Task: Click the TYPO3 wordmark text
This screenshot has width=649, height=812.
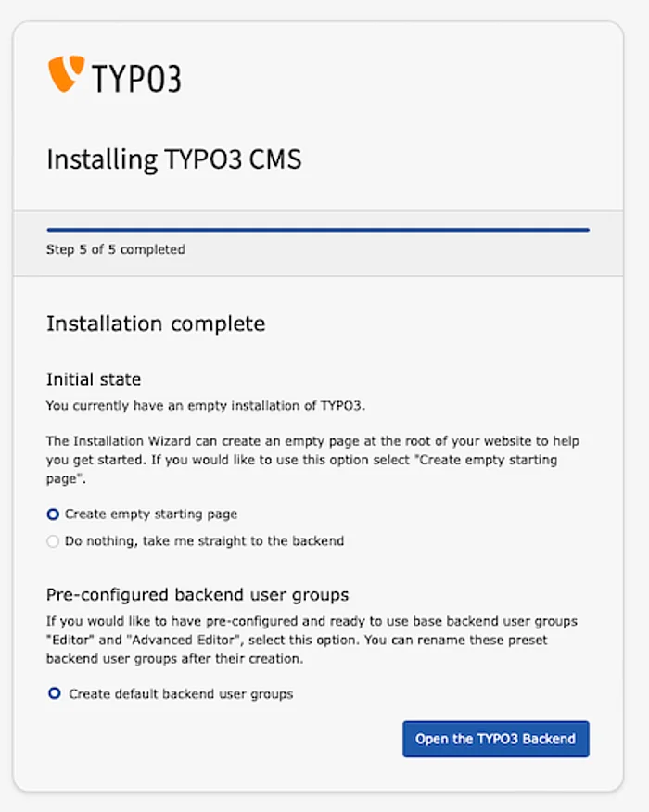Action: [135, 77]
